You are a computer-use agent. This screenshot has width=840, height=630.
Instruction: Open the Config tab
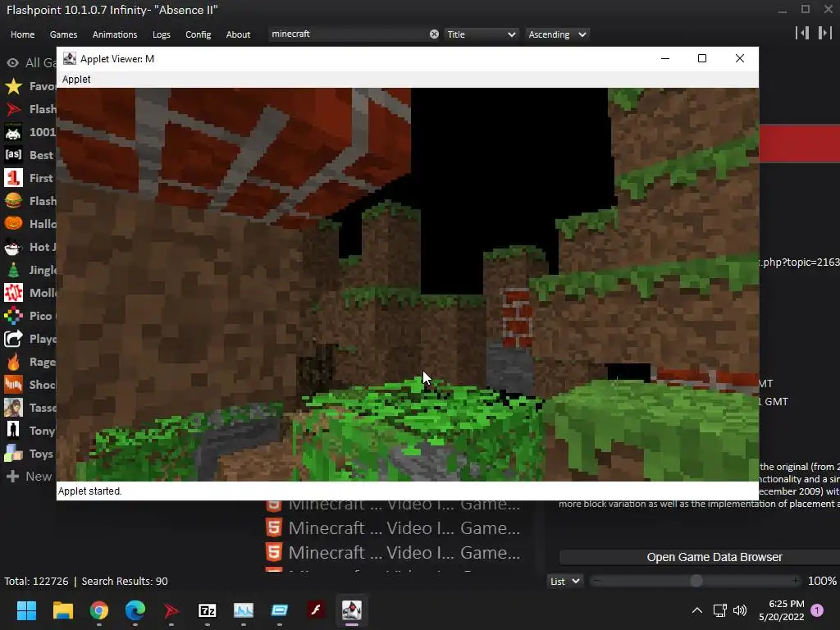pyautogui.click(x=199, y=34)
